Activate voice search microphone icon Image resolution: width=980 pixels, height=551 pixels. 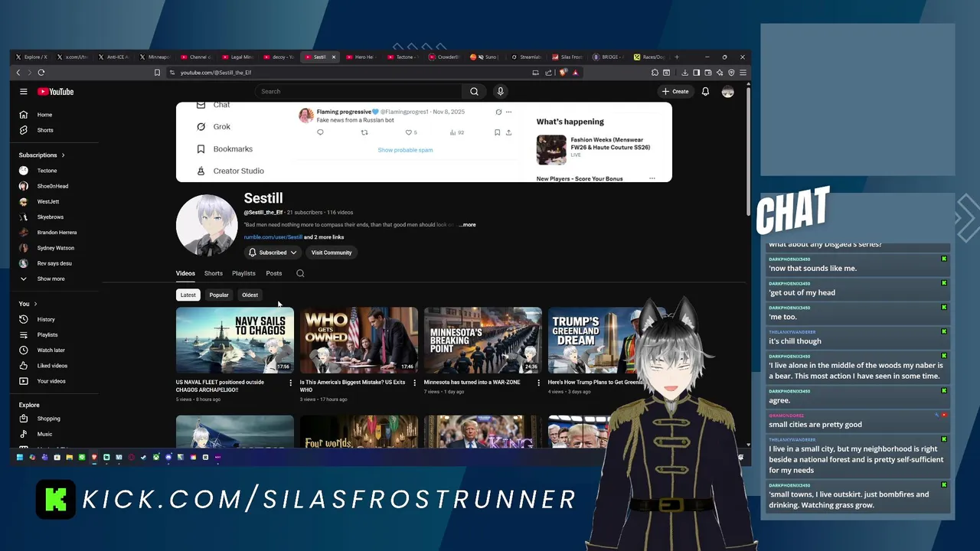pyautogui.click(x=500, y=92)
